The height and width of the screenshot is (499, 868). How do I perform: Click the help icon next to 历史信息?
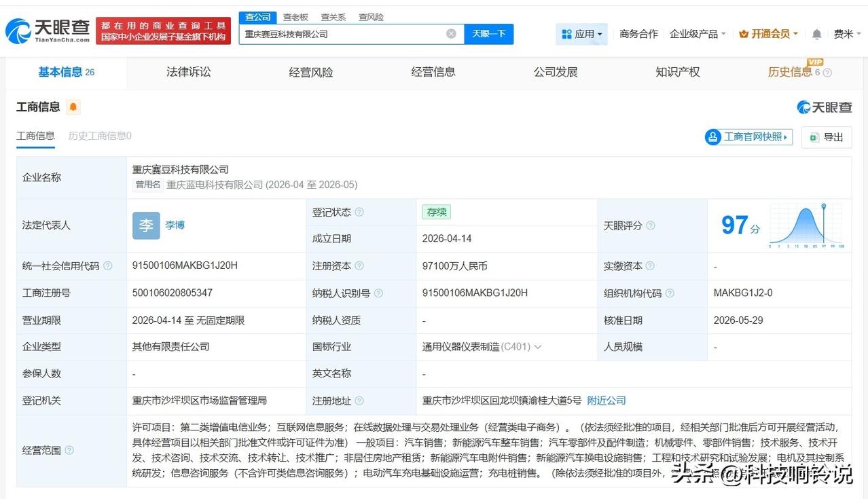827,73
